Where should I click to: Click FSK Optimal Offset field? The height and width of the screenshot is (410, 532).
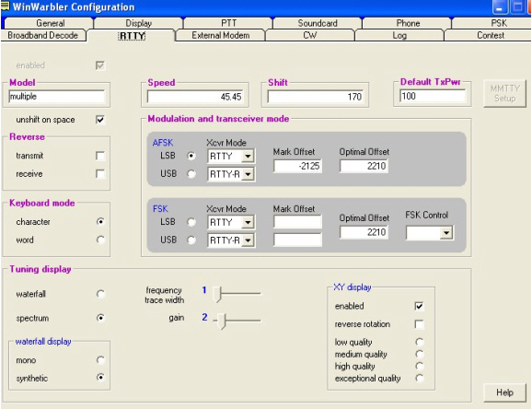point(364,232)
